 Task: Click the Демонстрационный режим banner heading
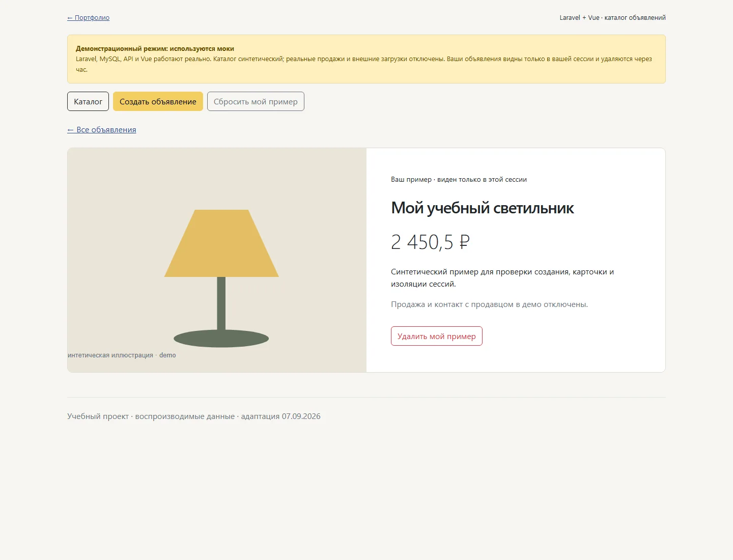coord(155,49)
